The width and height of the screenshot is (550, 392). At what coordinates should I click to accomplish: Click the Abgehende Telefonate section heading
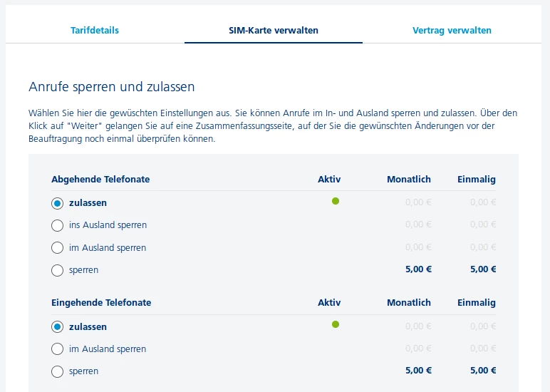coord(100,180)
